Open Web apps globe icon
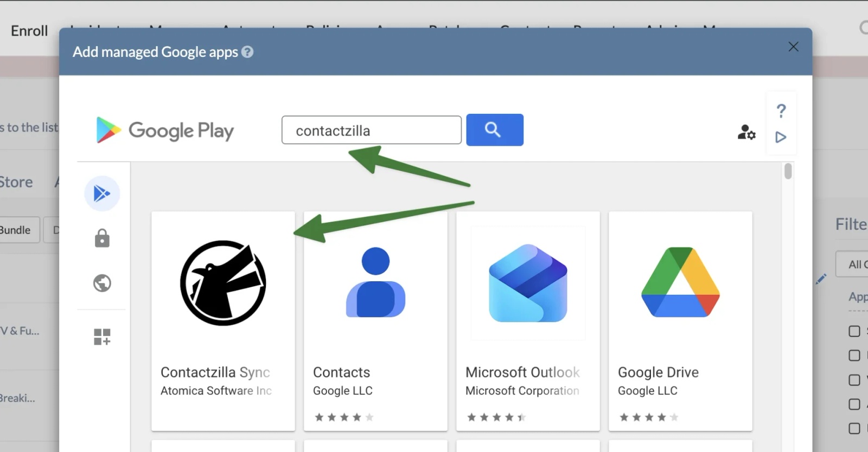This screenshot has height=452, width=868. (102, 283)
